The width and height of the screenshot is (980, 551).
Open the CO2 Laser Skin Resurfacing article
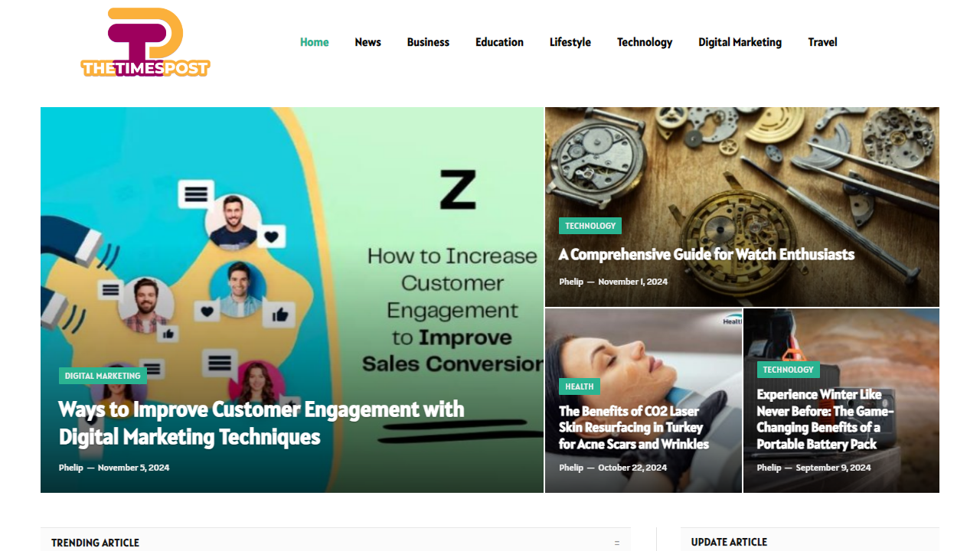point(634,428)
